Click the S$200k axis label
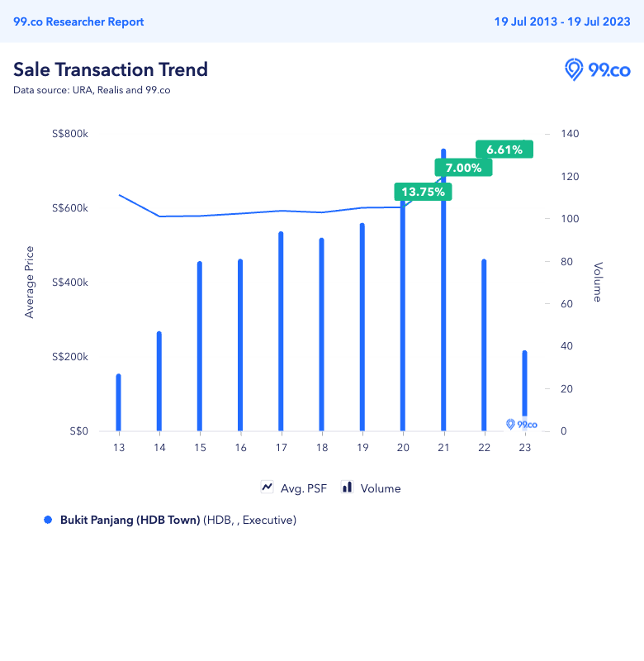Image resolution: width=644 pixels, height=661 pixels. (70, 357)
